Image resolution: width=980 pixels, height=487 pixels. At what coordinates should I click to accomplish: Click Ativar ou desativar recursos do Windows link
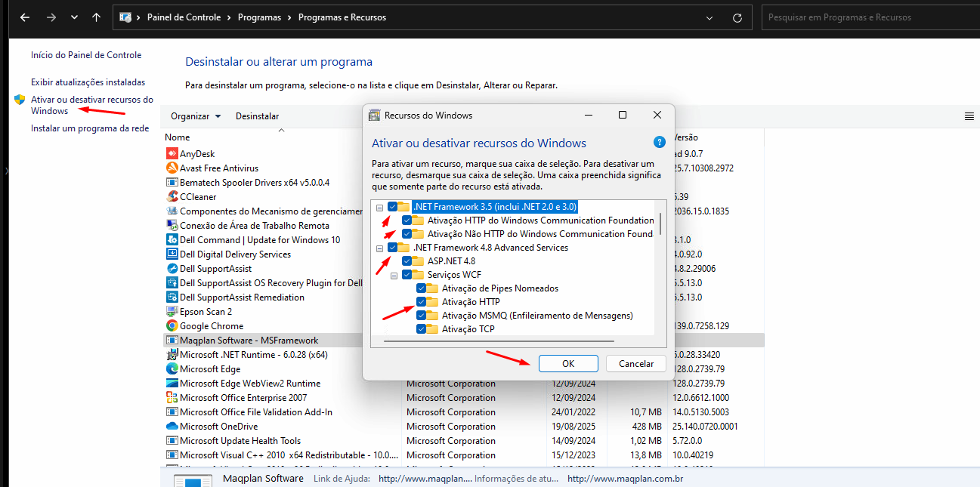point(92,105)
